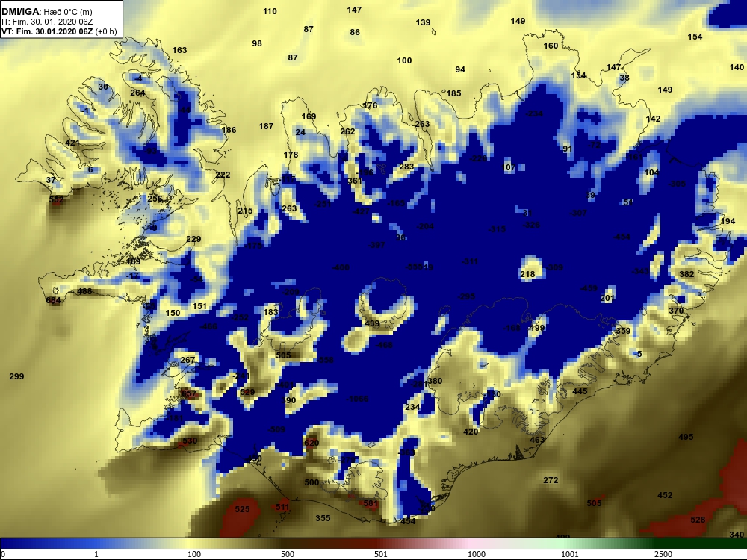Click the '215' value on the map

click(245, 211)
